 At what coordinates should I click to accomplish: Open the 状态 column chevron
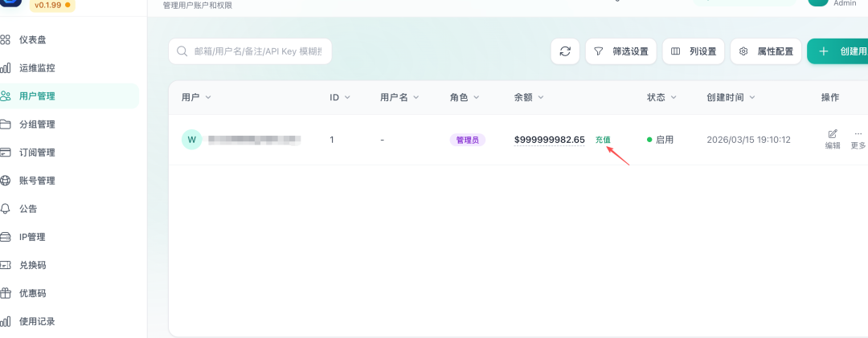click(674, 97)
